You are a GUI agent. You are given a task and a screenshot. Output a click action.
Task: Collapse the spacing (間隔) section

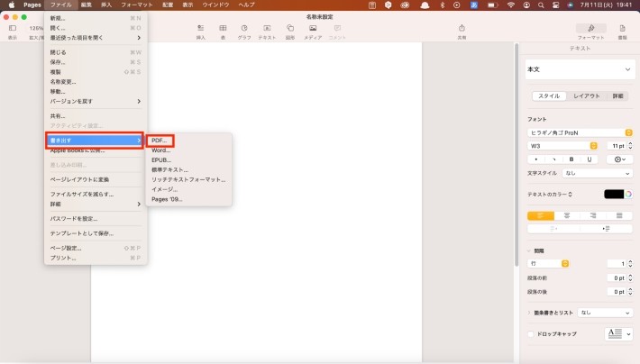pyautogui.click(x=529, y=251)
